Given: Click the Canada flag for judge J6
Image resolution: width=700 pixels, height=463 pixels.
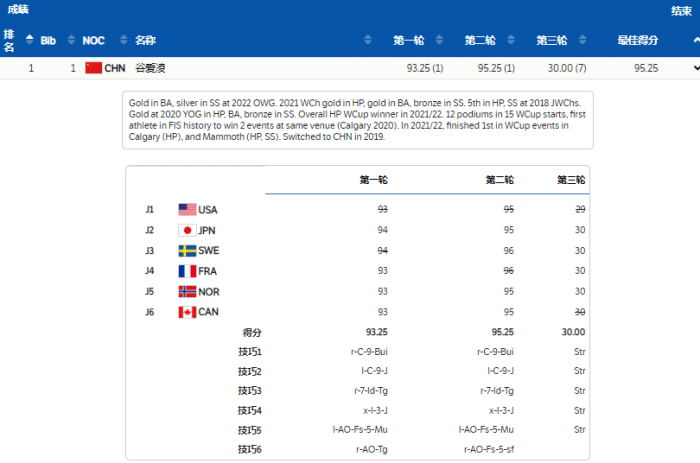Looking at the screenshot, I should point(187,312).
